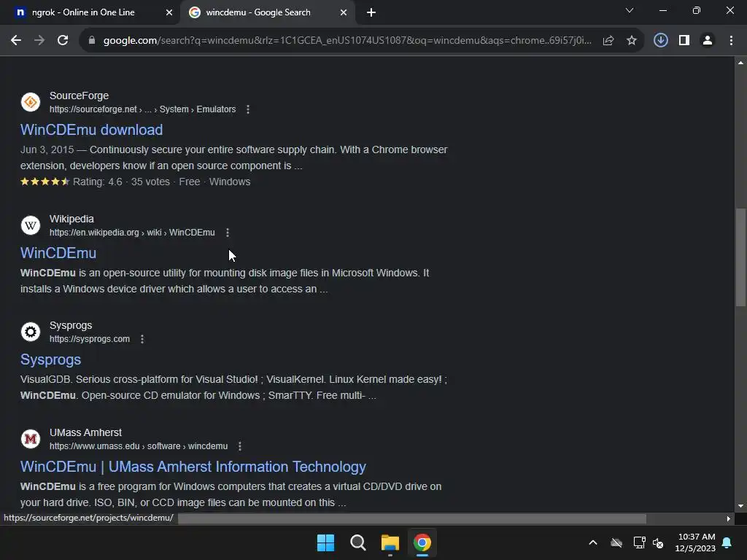Open the Chrome three-dot menu
The height and width of the screenshot is (560, 747).
tap(731, 41)
